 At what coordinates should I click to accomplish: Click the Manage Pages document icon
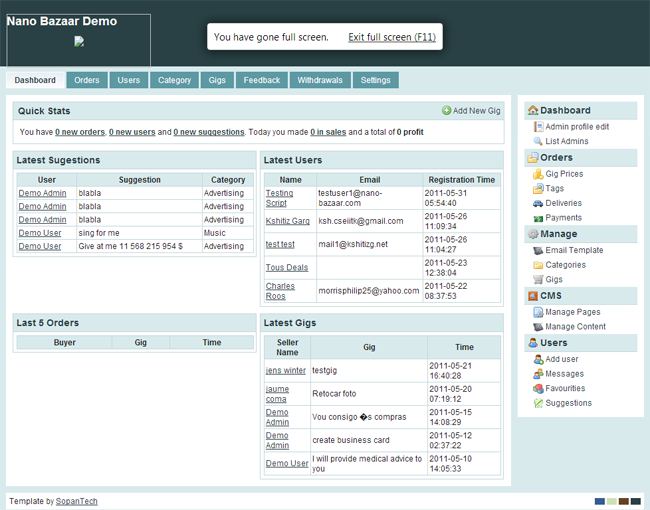coord(538,312)
